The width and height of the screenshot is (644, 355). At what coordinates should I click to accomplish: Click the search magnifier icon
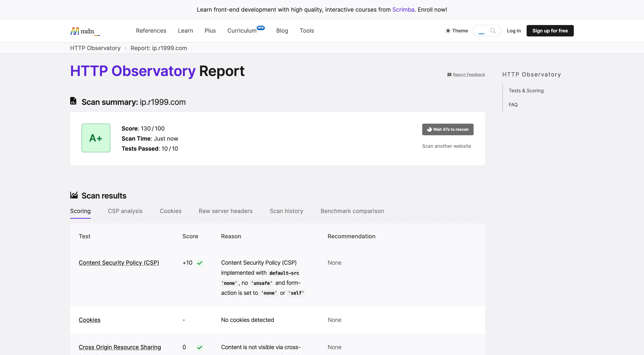coord(493,31)
